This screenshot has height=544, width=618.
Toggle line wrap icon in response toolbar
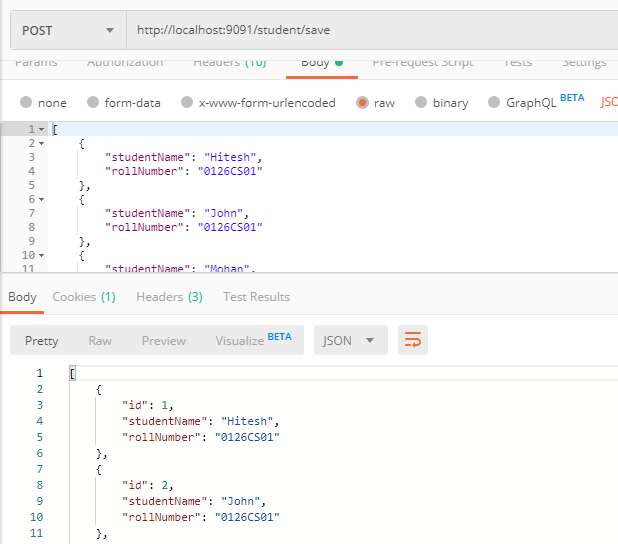pos(412,340)
